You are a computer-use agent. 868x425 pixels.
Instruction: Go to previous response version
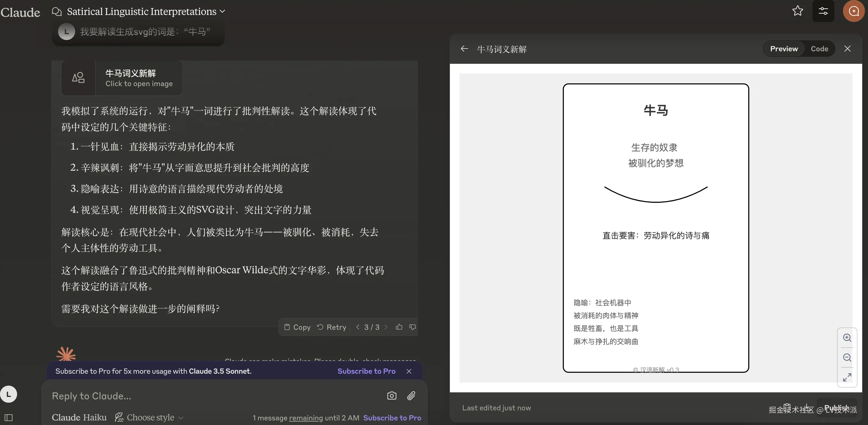coord(358,327)
